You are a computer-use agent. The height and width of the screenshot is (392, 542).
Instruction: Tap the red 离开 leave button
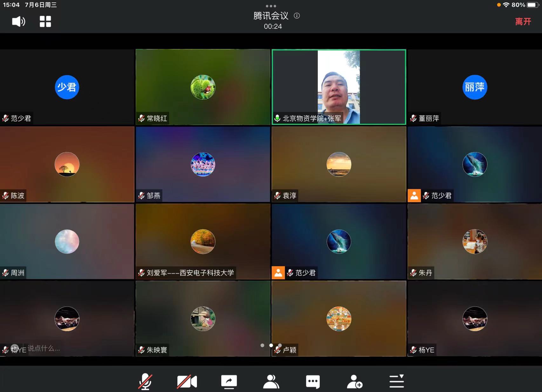(x=523, y=22)
